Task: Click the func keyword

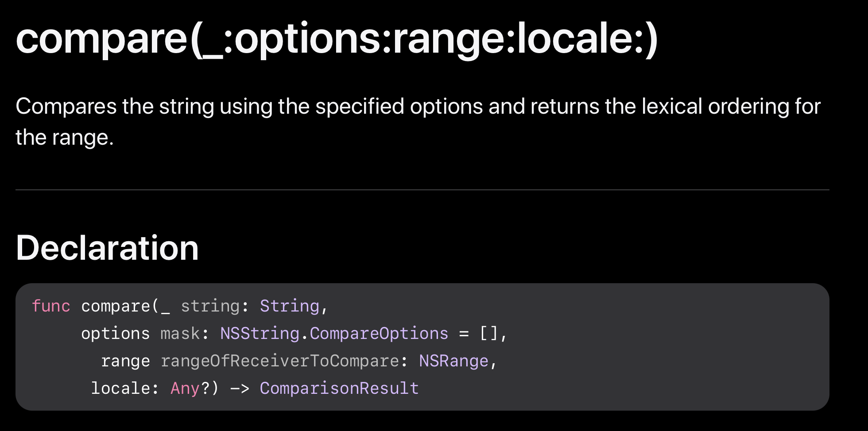Action: (x=51, y=306)
